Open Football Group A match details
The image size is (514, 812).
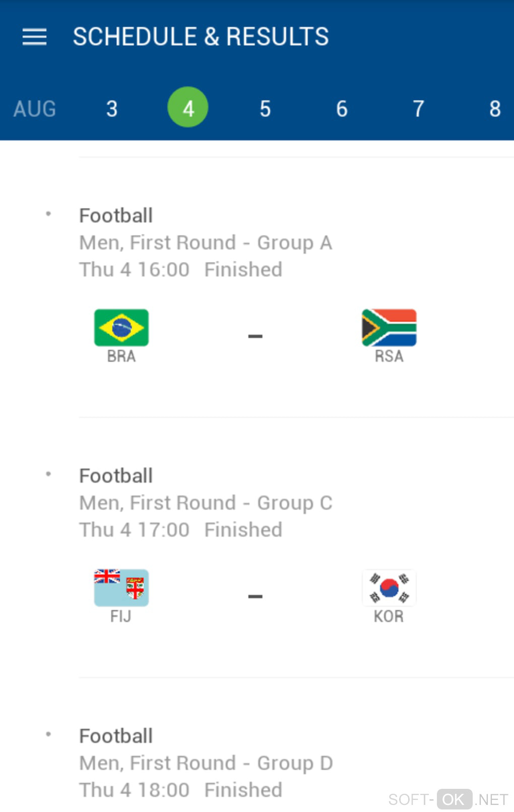coord(206,243)
